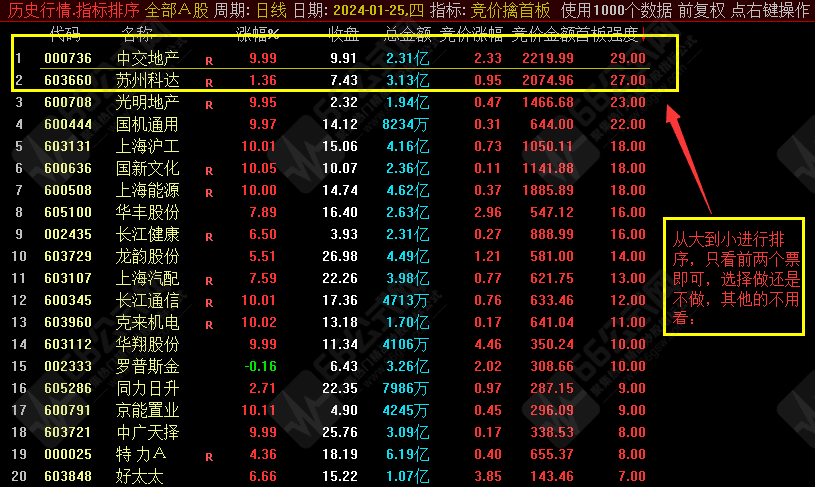The image size is (815, 487).
Task: Select stock name 中交地产
Action: (148, 58)
